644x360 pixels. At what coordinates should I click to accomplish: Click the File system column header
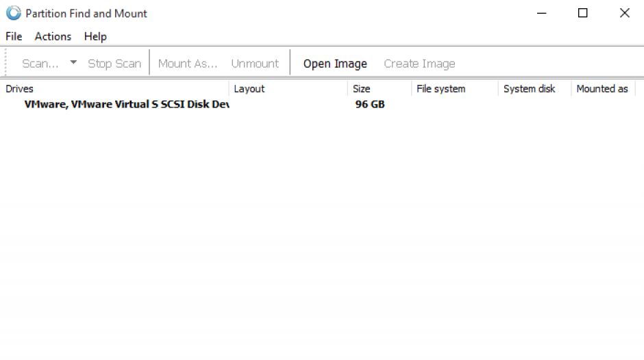(x=455, y=89)
